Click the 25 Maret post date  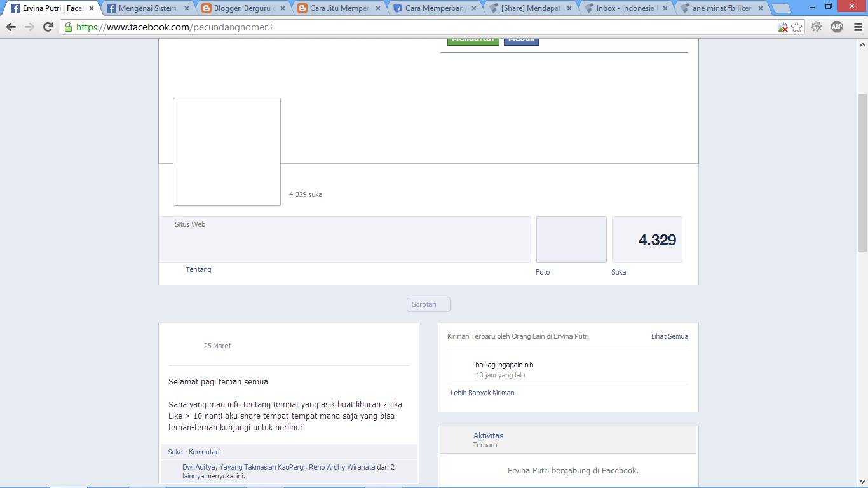point(217,346)
